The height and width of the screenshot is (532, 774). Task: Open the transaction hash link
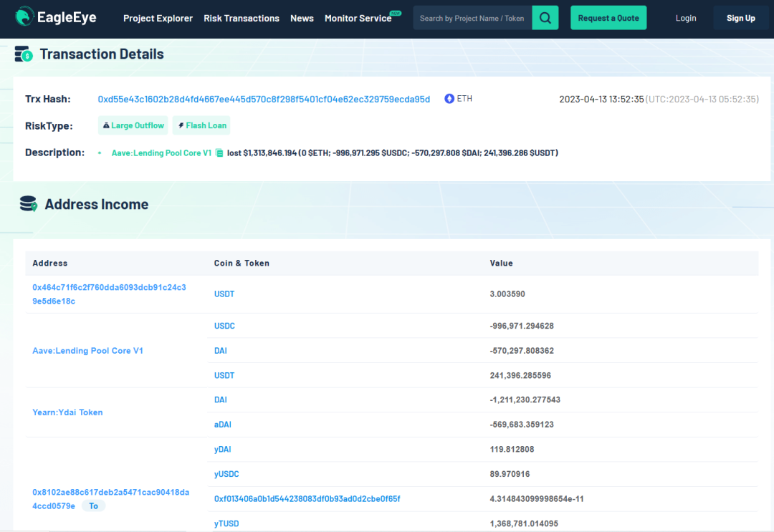click(264, 100)
